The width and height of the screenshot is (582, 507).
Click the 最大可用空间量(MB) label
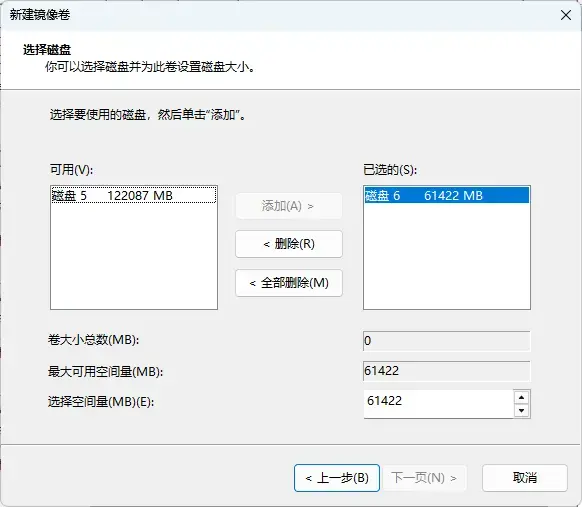105,371
